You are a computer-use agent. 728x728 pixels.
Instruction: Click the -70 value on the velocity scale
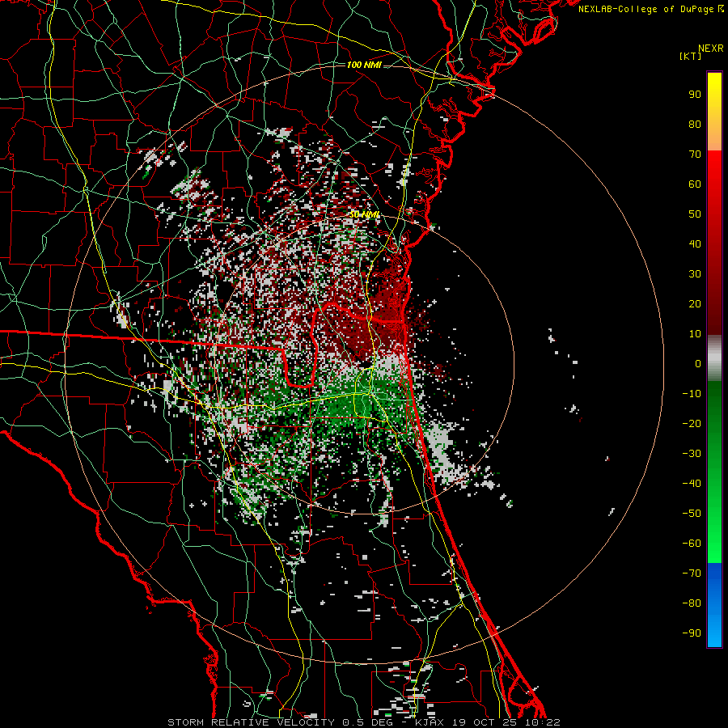(x=692, y=574)
